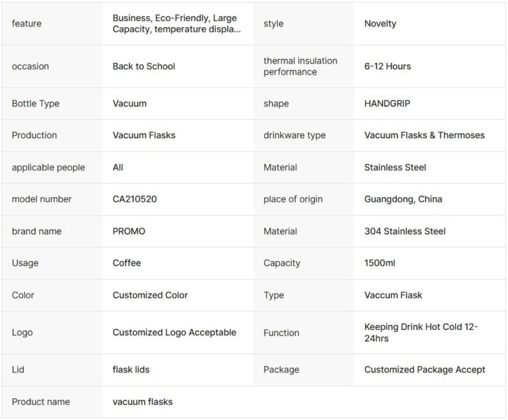Image resolution: width=508 pixels, height=420 pixels.
Task: Select the 'Novelty' style value
Action: click(x=380, y=24)
